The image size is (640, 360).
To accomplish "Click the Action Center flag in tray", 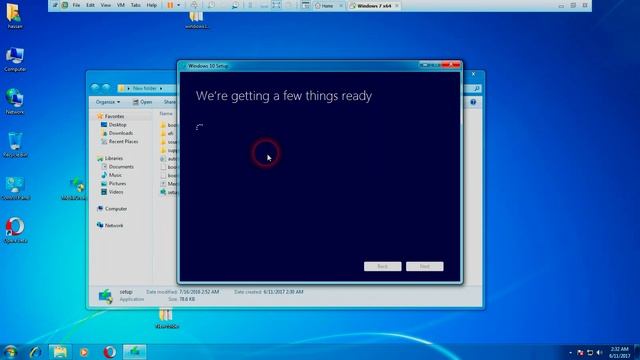I will (x=580, y=352).
